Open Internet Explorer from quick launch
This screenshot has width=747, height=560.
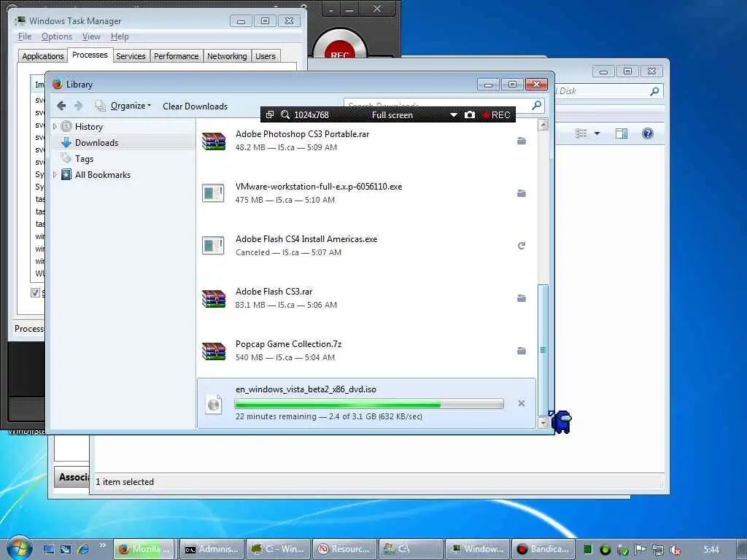pyautogui.click(x=83, y=549)
